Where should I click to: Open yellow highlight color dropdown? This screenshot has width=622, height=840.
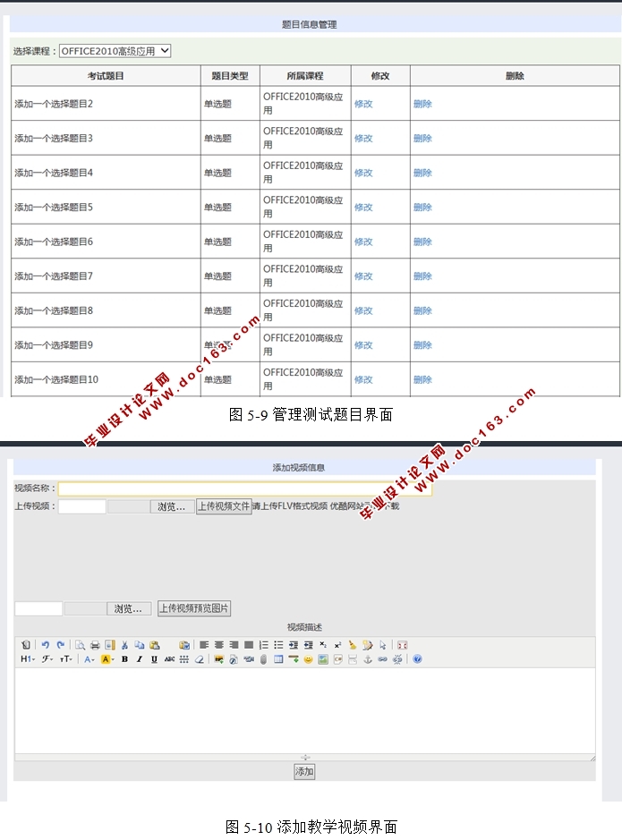[107, 659]
